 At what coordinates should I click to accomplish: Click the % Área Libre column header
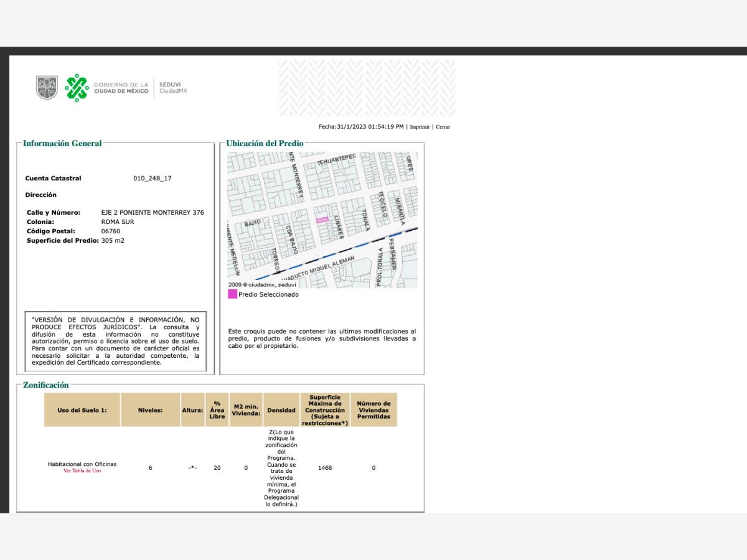click(217, 410)
